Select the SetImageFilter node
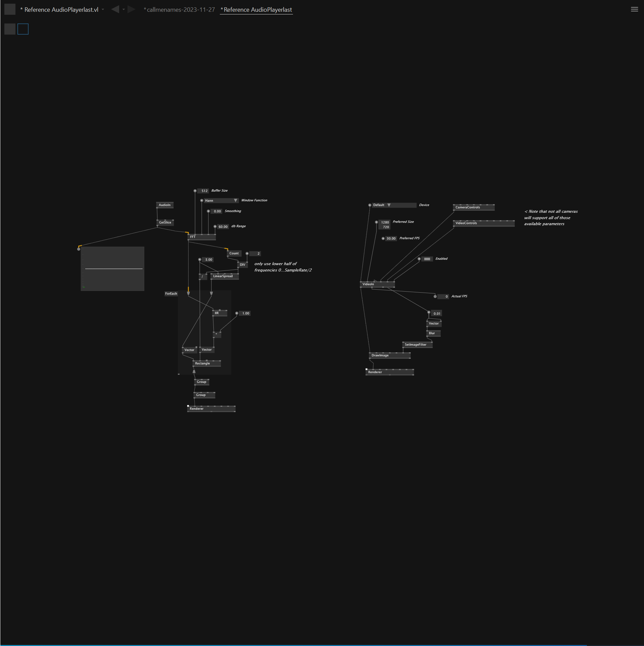The height and width of the screenshot is (646, 644). pyautogui.click(x=417, y=345)
